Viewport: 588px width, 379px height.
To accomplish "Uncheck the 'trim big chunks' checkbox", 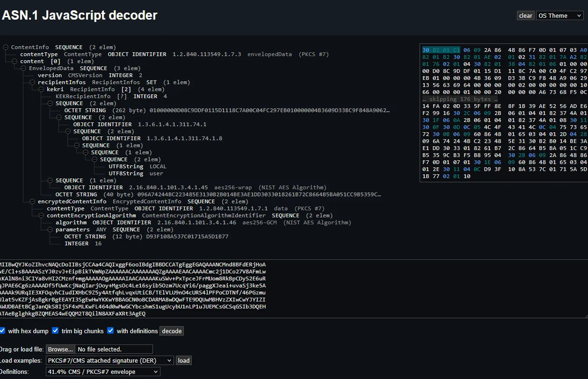I will [x=55, y=330].
